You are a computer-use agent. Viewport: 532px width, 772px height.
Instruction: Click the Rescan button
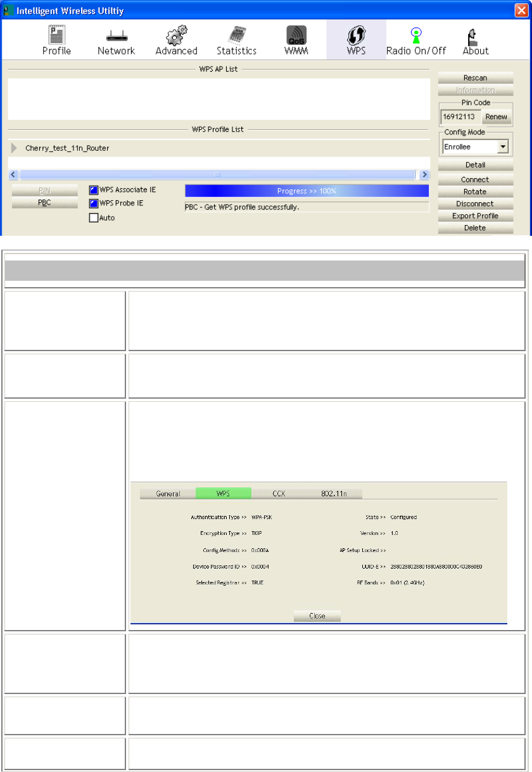475,78
